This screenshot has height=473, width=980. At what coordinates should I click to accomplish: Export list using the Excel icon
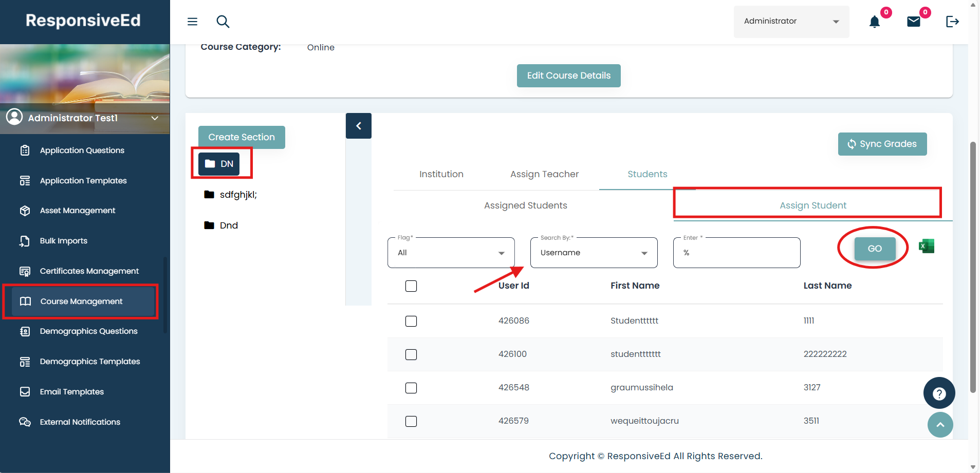(x=926, y=247)
